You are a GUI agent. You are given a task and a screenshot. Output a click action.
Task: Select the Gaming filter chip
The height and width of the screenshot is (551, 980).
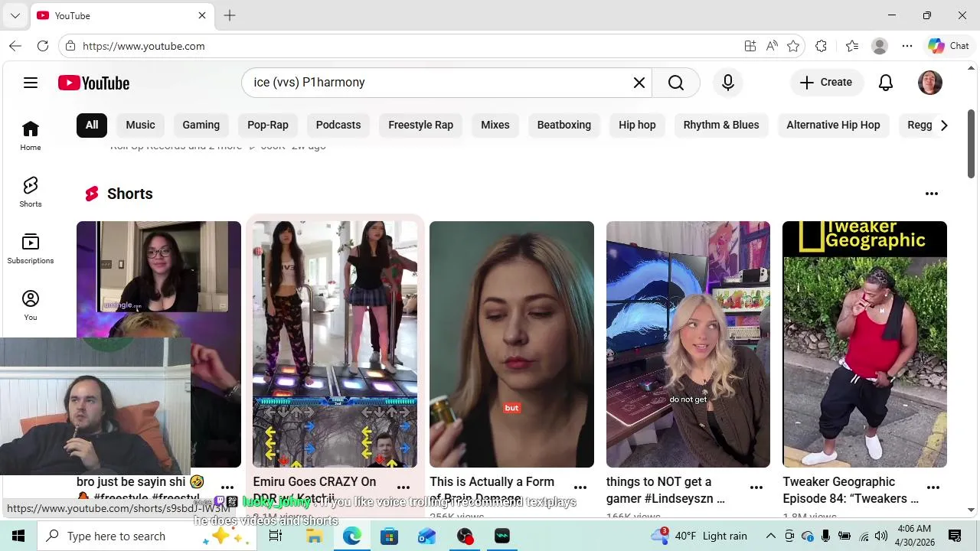pyautogui.click(x=201, y=125)
